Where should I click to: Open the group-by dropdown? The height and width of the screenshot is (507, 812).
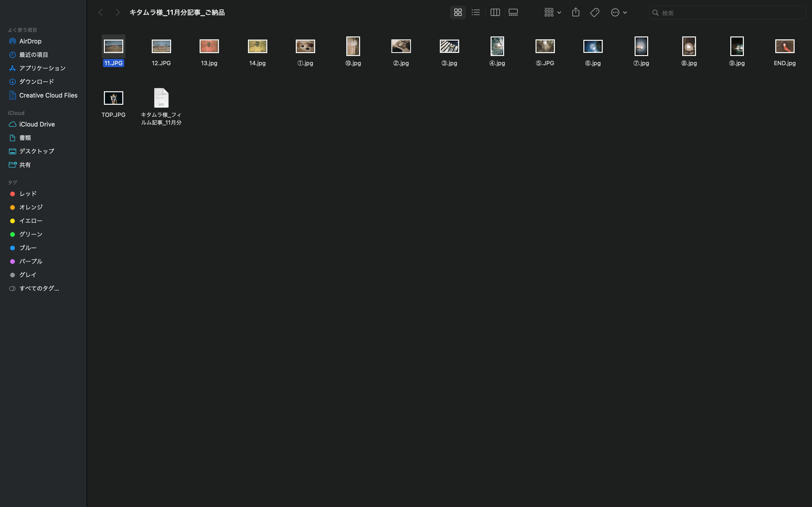point(552,12)
